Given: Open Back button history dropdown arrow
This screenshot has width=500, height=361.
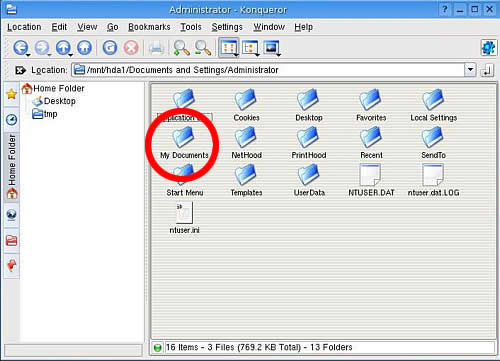Looking at the screenshot, I should click(28, 54).
